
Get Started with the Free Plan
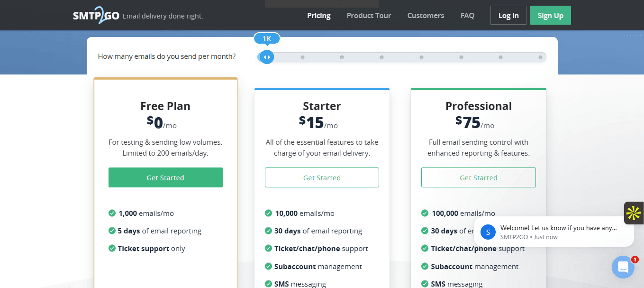[x=165, y=177]
